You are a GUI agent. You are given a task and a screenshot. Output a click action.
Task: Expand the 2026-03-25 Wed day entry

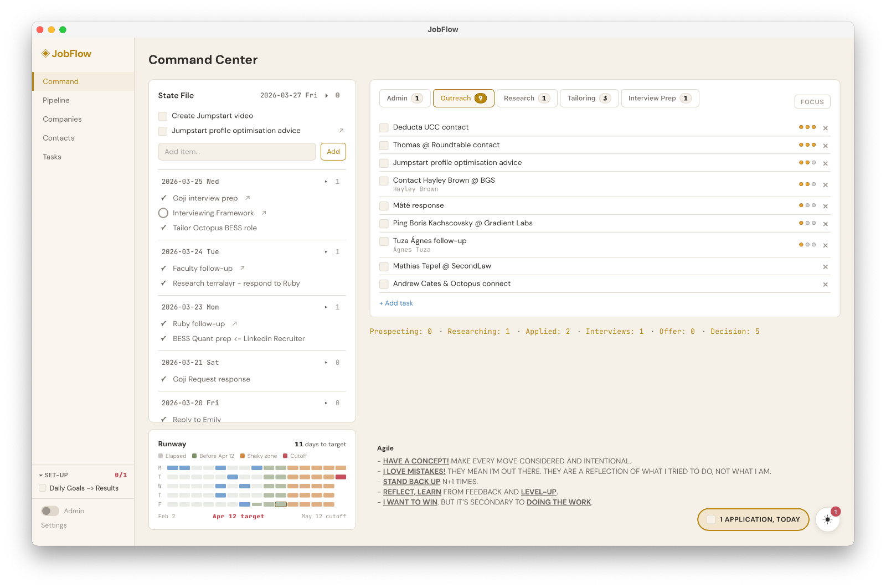coord(326,182)
